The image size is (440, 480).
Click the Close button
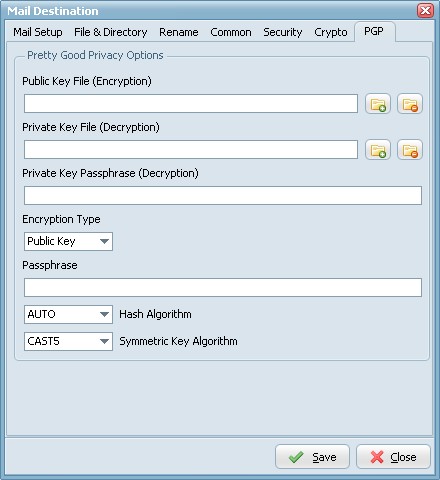393,457
